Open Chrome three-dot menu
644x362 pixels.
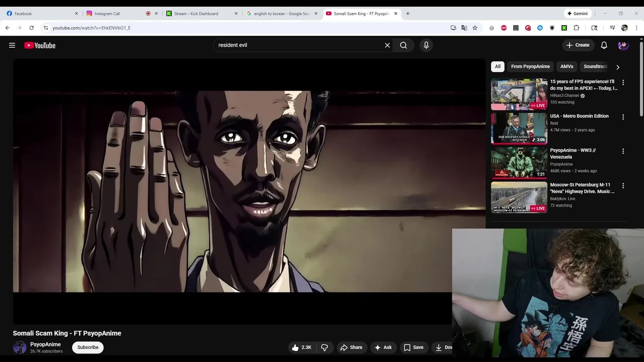tap(636, 28)
